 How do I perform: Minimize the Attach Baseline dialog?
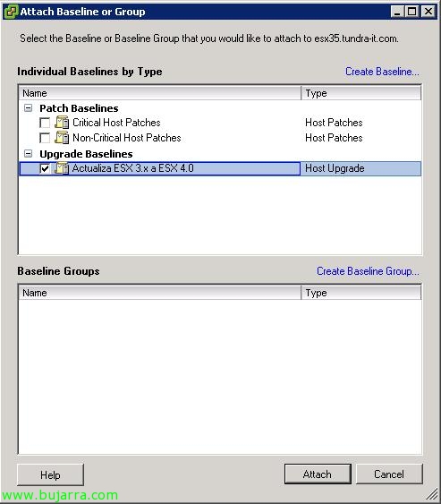click(x=397, y=12)
